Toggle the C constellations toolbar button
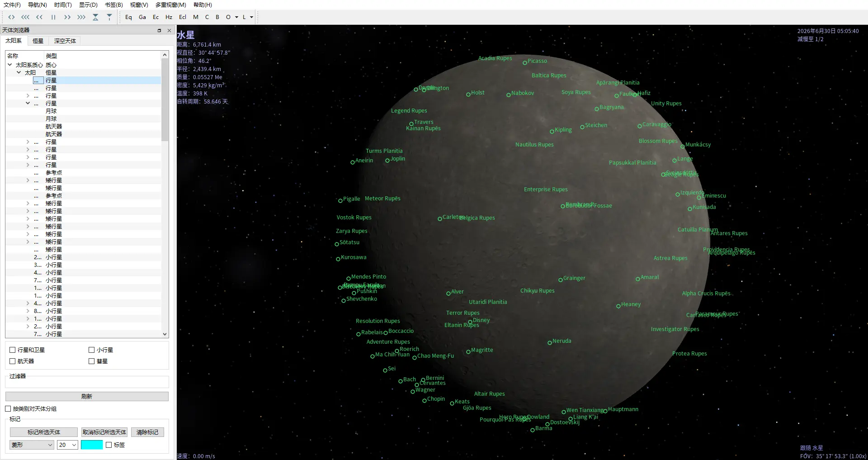Image resolution: width=868 pixels, height=460 pixels. coord(207,17)
